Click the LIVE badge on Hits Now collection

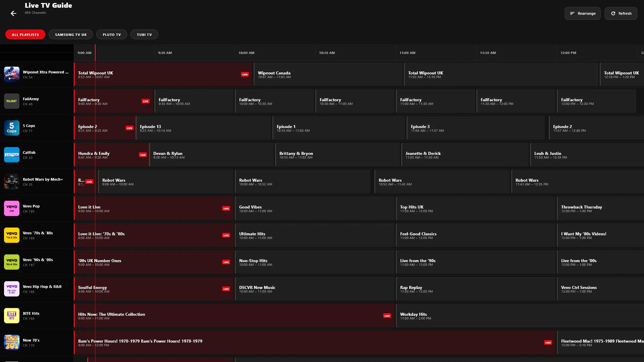387,316
